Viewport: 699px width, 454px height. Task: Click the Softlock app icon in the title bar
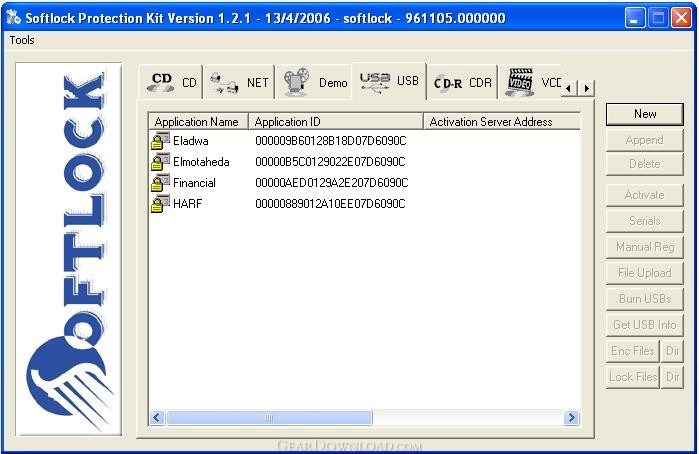(x=13, y=17)
